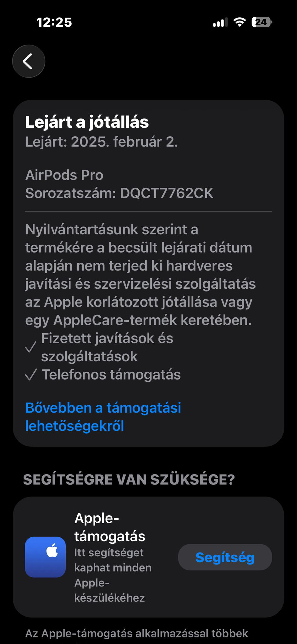Tap the 12:25 clock in status bar
This screenshot has width=297, height=644.
coord(54,22)
